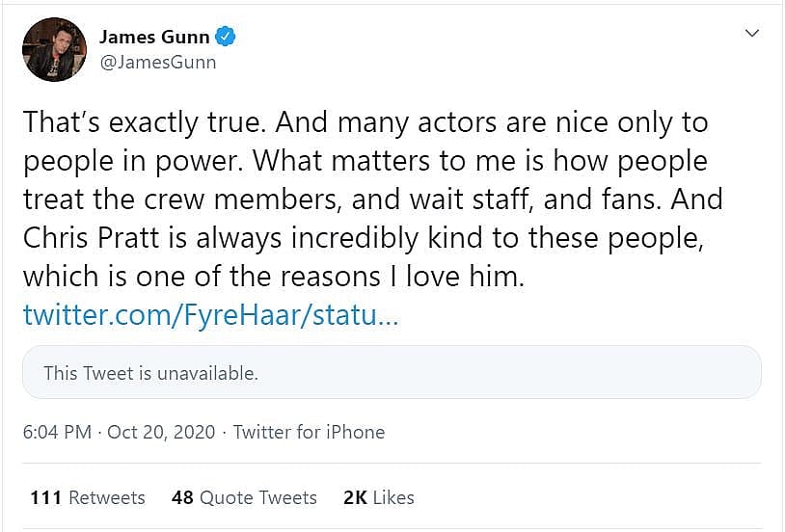View the 2K Likes list
Viewport: 785px width, 532px height.
[x=378, y=497]
